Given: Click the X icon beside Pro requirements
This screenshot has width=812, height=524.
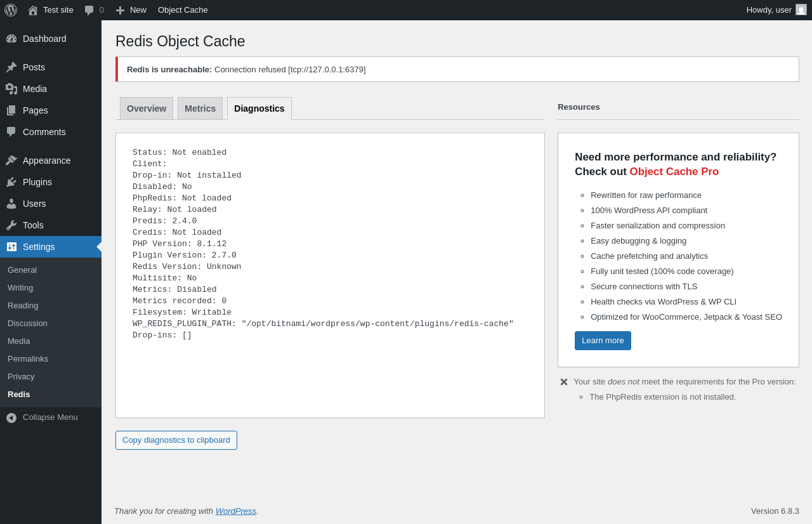Looking at the screenshot, I should click(x=564, y=382).
